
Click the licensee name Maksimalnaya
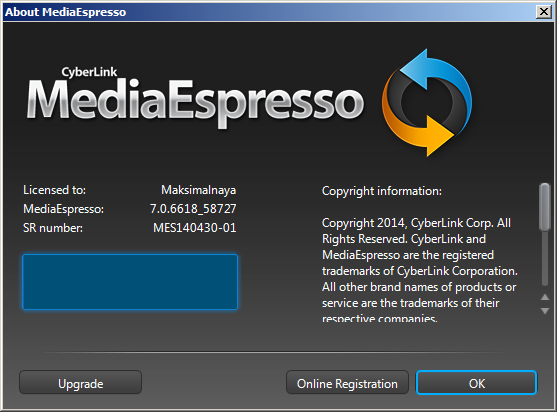199,190
